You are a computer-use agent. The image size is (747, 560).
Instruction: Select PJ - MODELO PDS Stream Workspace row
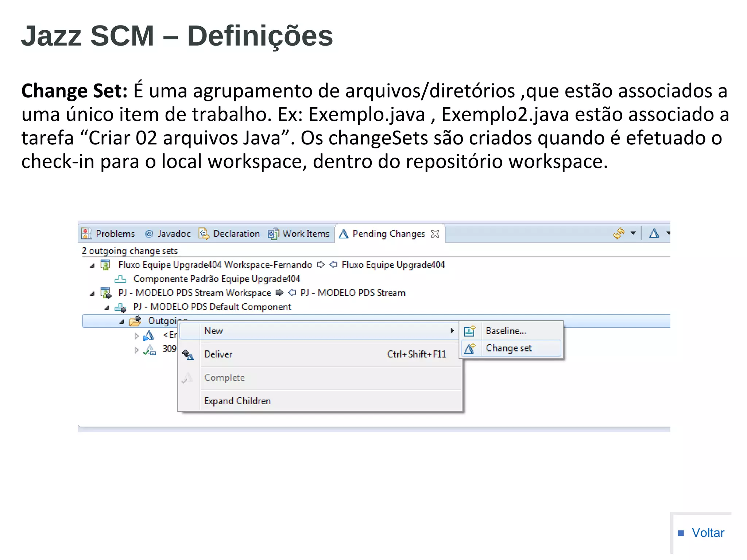195,293
